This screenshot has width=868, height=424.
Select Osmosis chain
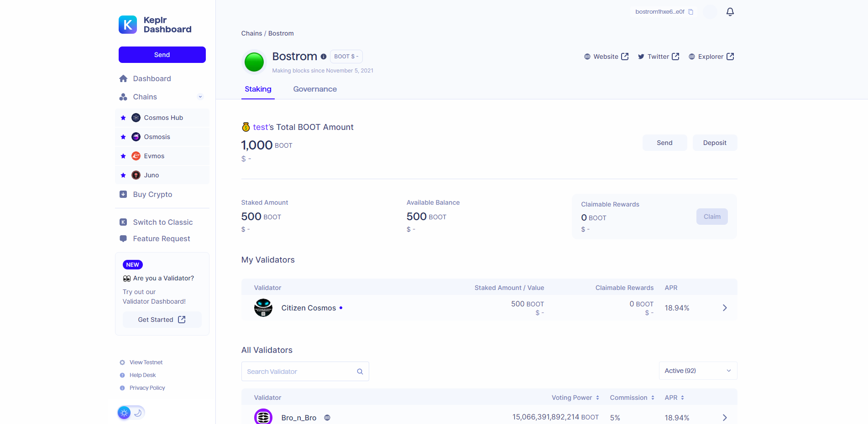[162, 137]
